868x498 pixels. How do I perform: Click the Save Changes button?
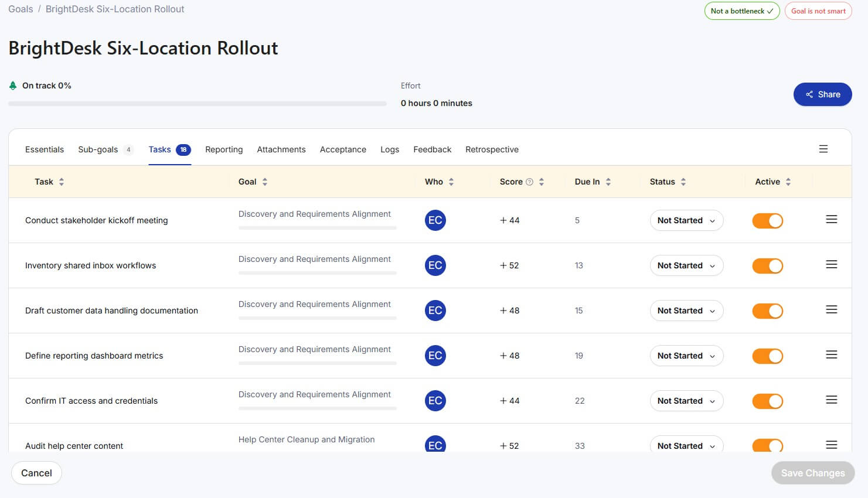click(813, 473)
